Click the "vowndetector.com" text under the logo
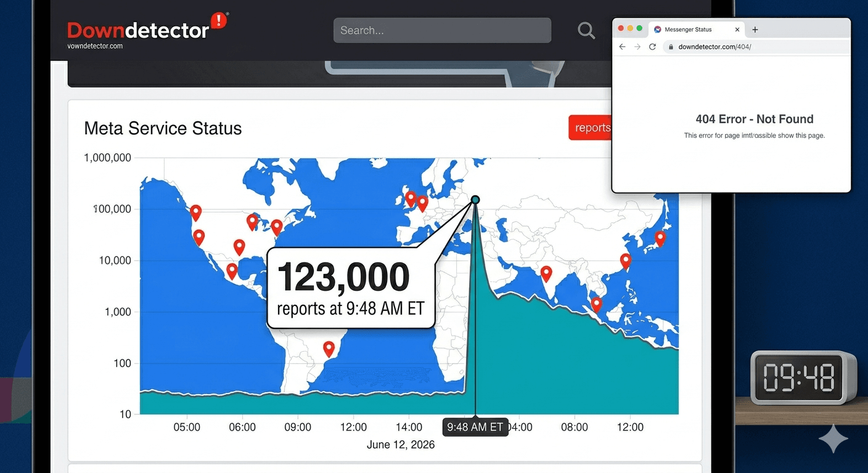 (95, 46)
